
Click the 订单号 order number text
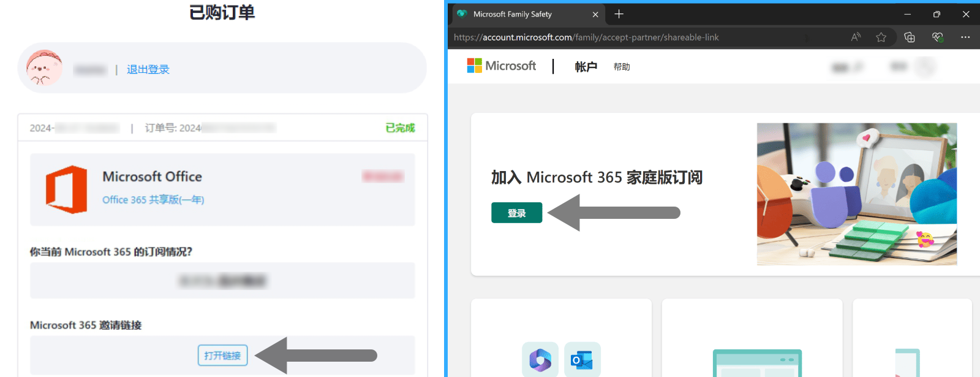[x=210, y=128]
